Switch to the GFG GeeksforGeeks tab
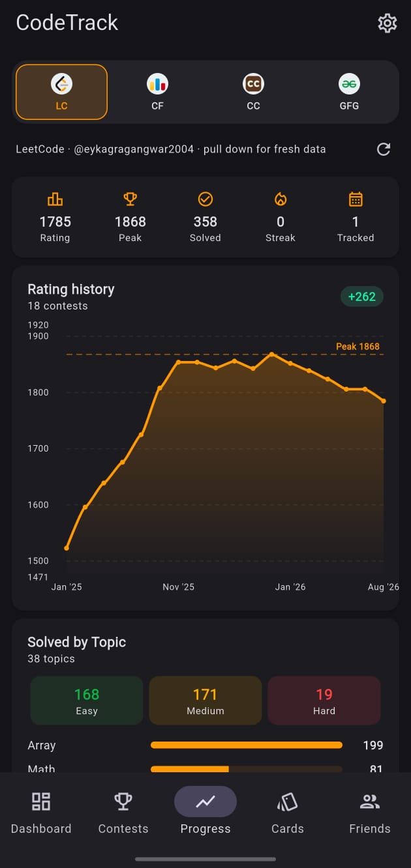Viewport: 411px width, 868px height. tap(349, 92)
